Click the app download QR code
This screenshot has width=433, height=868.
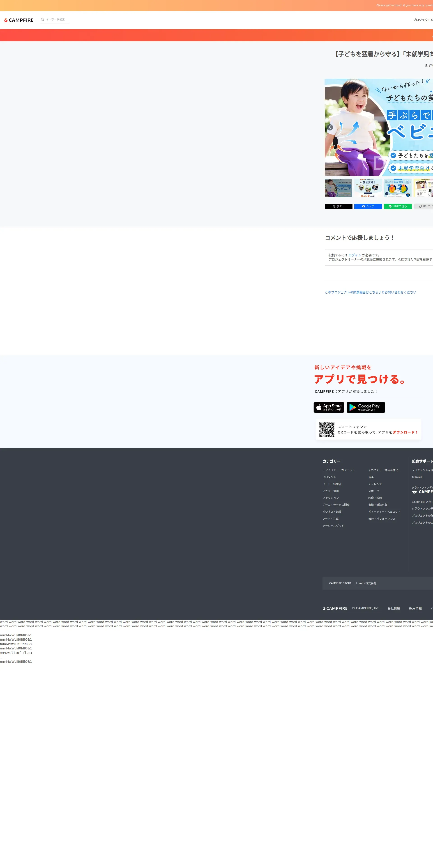[x=327, y=429]
